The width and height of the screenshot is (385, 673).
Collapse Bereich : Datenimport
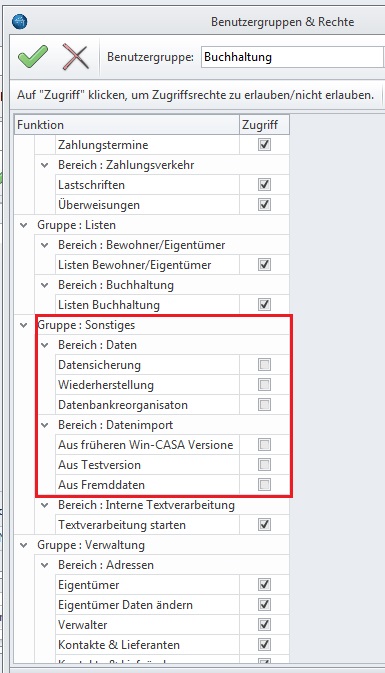click(x=45, y=425)
